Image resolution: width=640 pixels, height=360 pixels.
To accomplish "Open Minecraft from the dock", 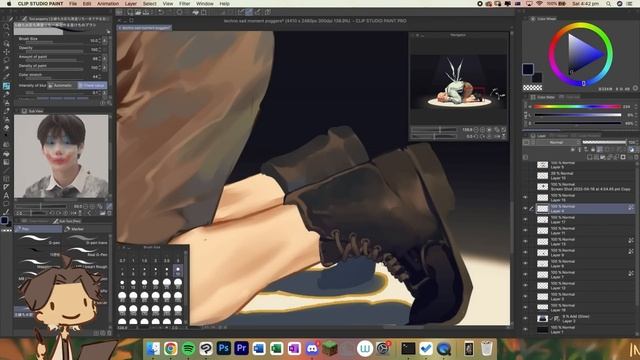I will [x=329, y=349].
